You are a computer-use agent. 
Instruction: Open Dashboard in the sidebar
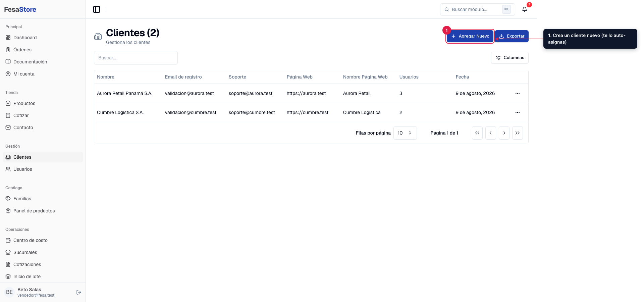click(x=43, y=38)
